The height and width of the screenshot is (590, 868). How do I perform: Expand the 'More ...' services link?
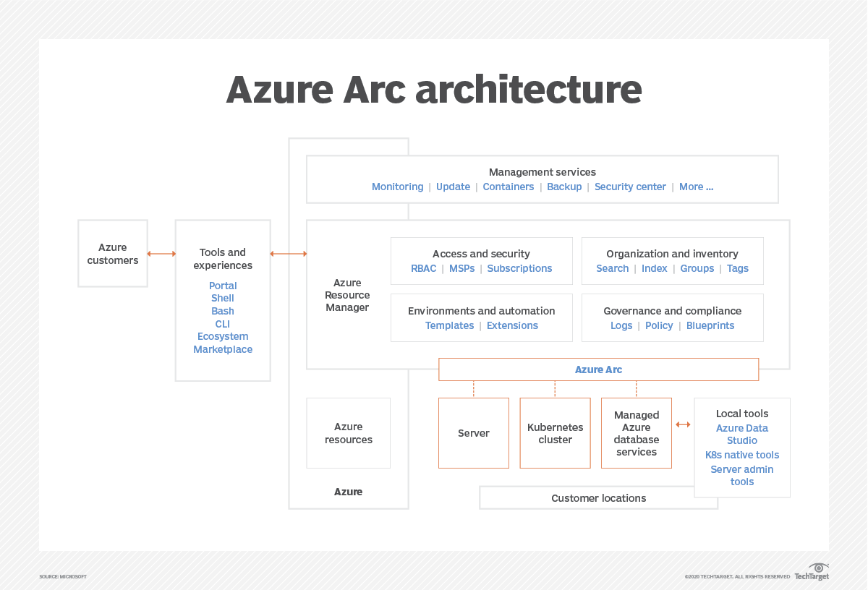[696, 187]
